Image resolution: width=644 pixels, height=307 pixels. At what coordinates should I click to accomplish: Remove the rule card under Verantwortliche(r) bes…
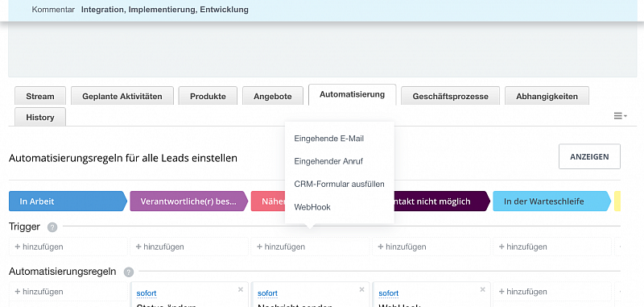click(x=241, y=290)
